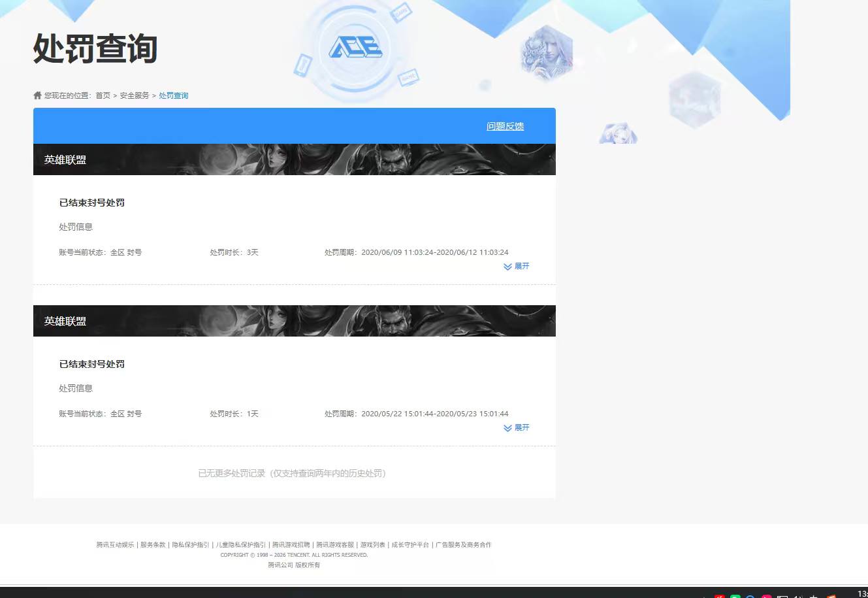Expand details of the 3天 ban record
Screen dimensions: 868x598
pos(517,266)
